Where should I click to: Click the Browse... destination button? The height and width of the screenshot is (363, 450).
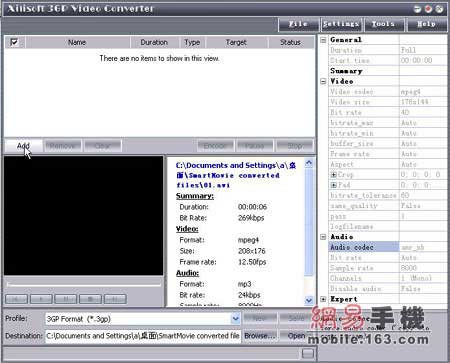click(260, 335)
